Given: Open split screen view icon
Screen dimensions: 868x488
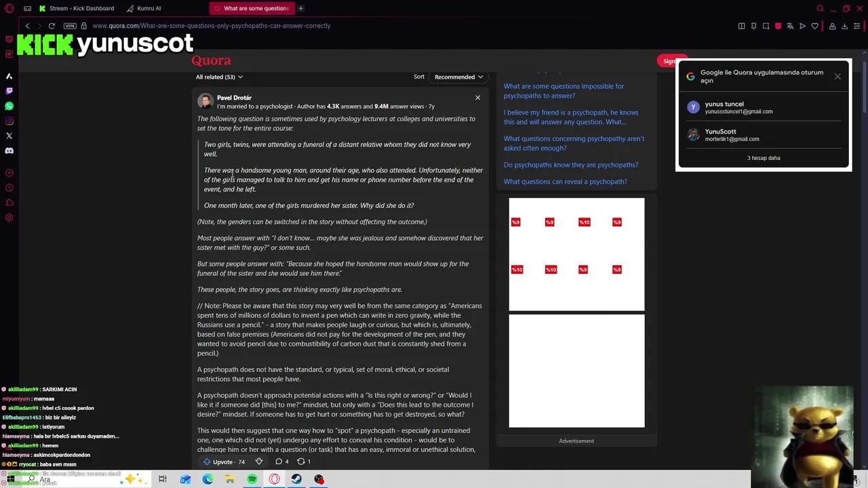Looking at the screenshot, I should click(x=741, y=26).
